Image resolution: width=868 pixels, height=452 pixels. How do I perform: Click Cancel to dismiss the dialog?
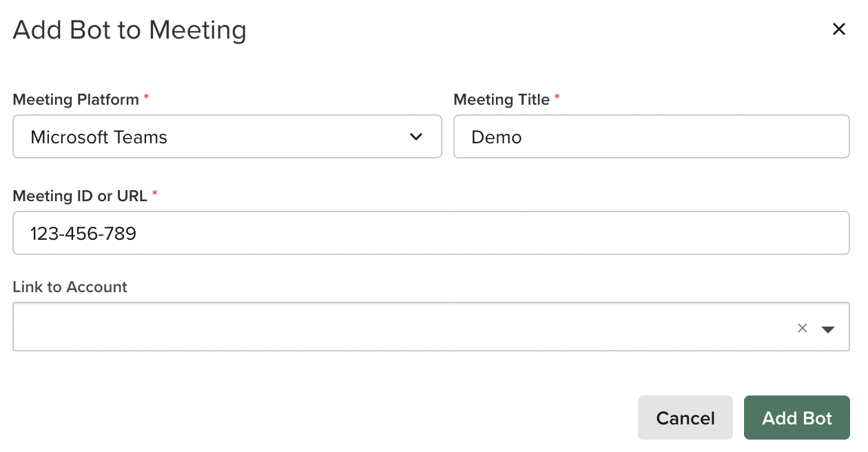point(685,418)
